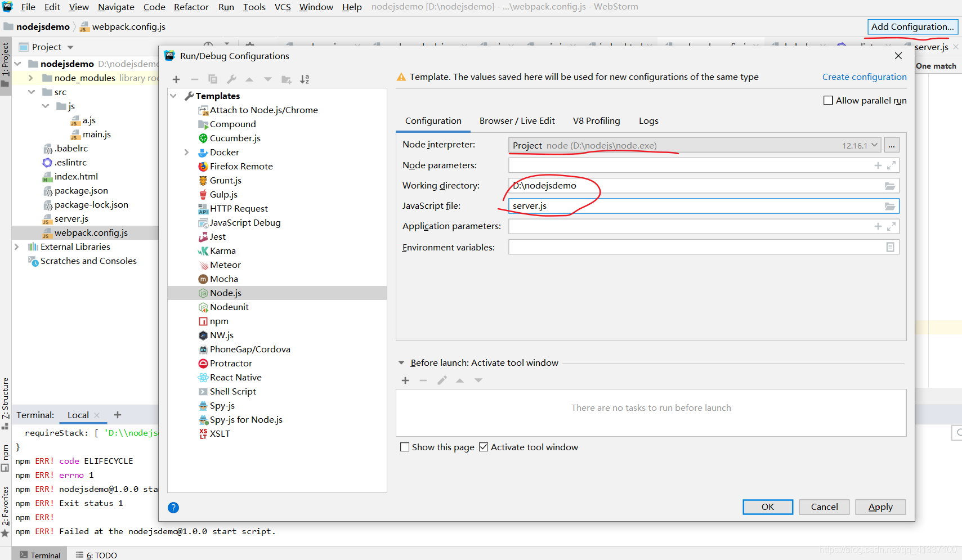Switch to the Logs tab
This screenshot has height=560, width=962.
click(x=648, y=121)
